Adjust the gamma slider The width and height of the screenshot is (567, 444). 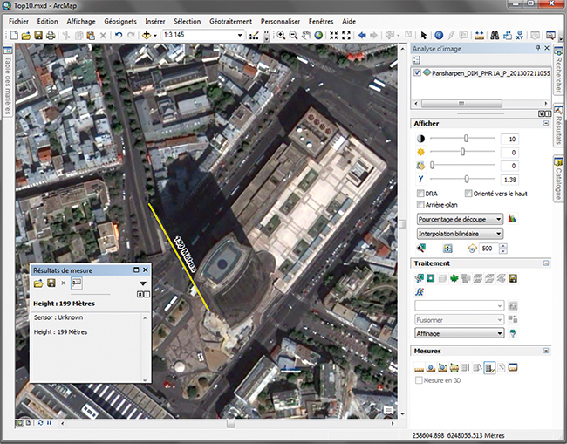[x=466, y=179]
